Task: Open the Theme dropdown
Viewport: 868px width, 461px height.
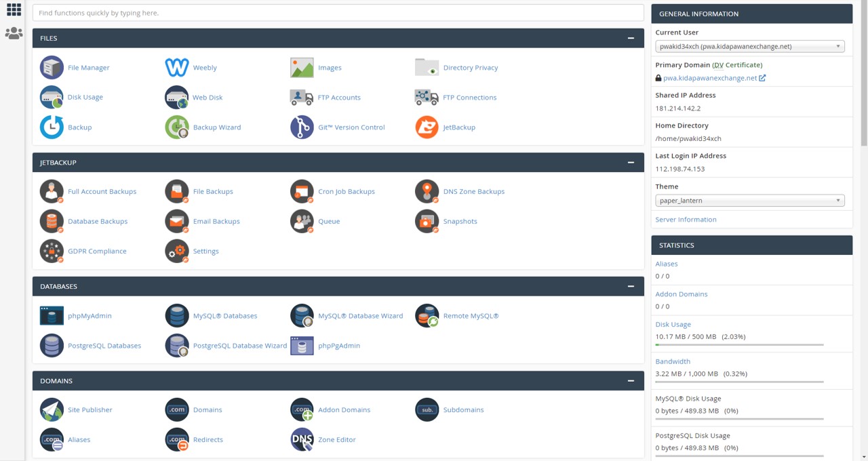Action: pos(750,201)
